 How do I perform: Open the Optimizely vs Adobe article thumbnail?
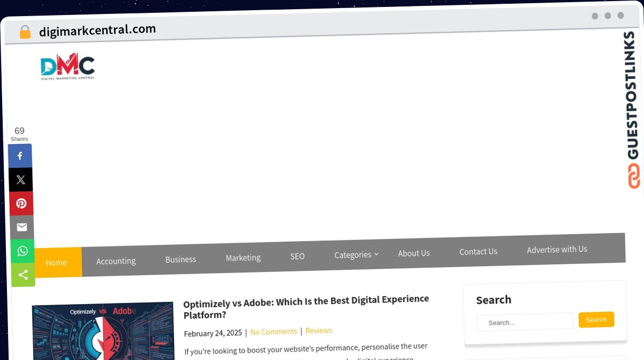coord(103,332)
